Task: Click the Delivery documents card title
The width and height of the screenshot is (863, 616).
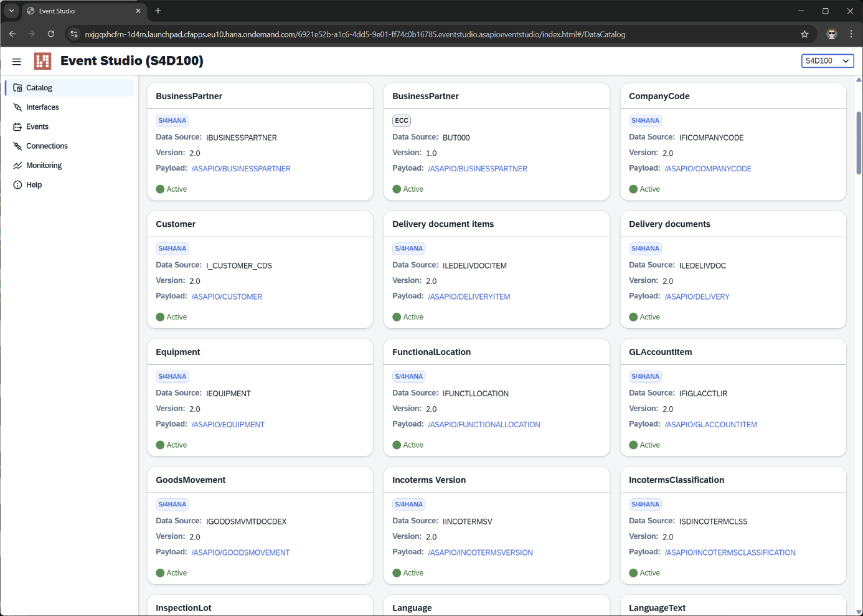Action: [x=669, y=224]
